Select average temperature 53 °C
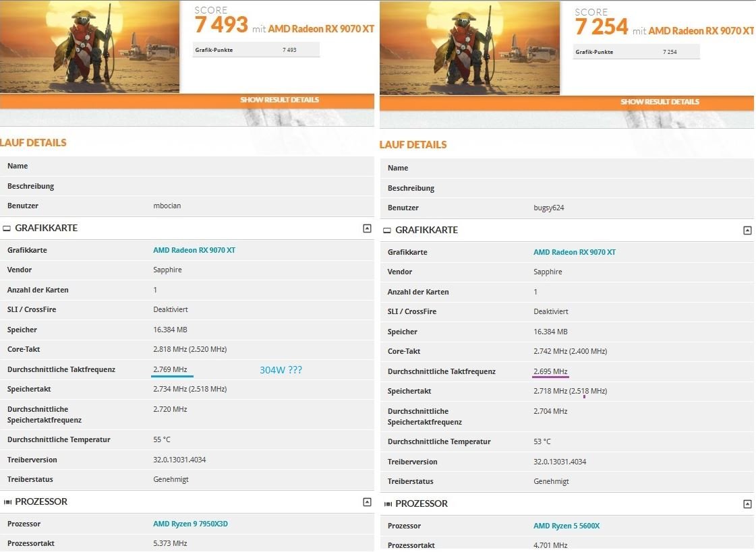Image resolution: width=756 pixels, height=552 pixels. [x=542, y=441]
